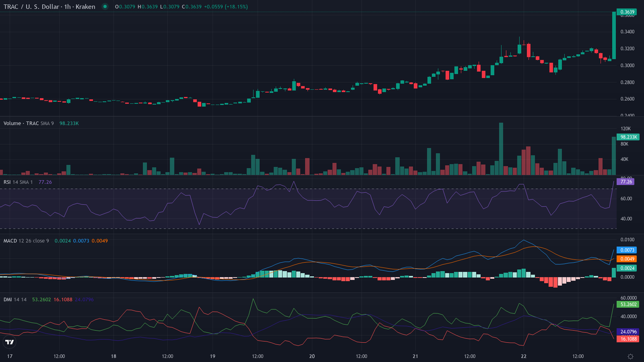This screenshot has width=644, height=362.
Task: Click the blue 0.0073 value in MACD legend
Action: coord(81,240)
